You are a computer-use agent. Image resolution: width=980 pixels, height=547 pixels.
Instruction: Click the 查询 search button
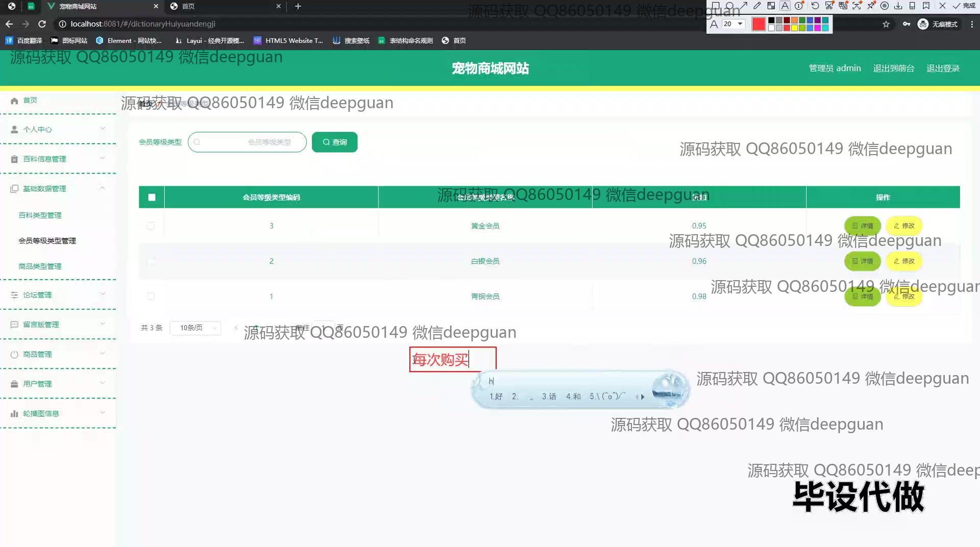pyautogui.click(x=334, y=142)
